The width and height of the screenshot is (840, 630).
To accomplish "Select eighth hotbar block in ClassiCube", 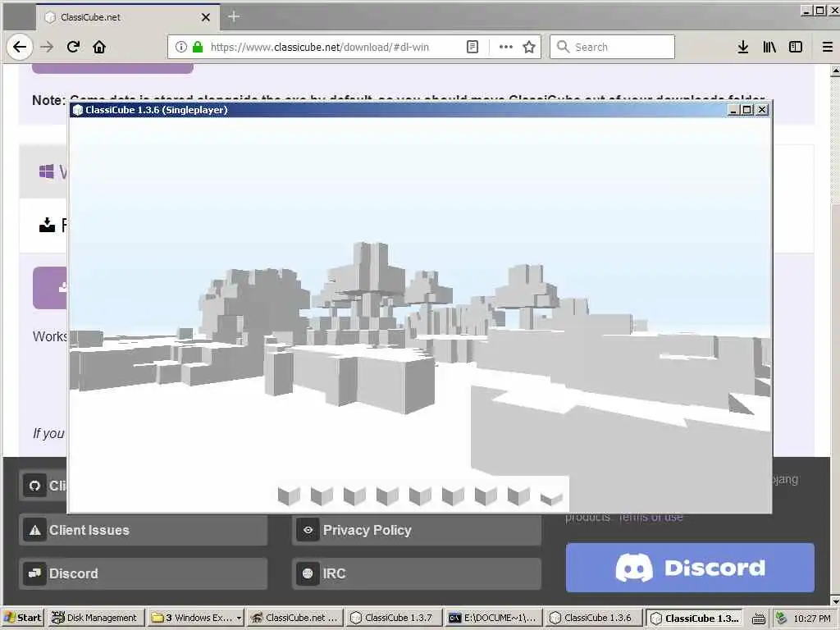I will tap(518, 495).
